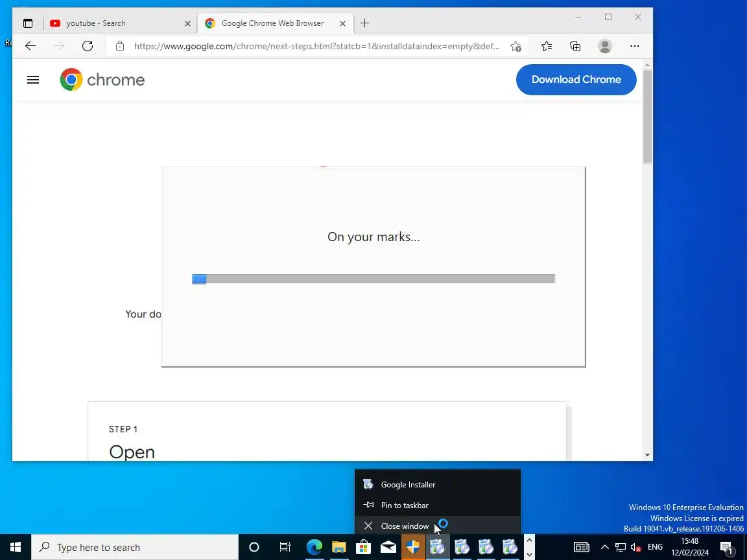747x560 pixels.
Task: Open the Action Center notifications
Action: coord(727,548)
